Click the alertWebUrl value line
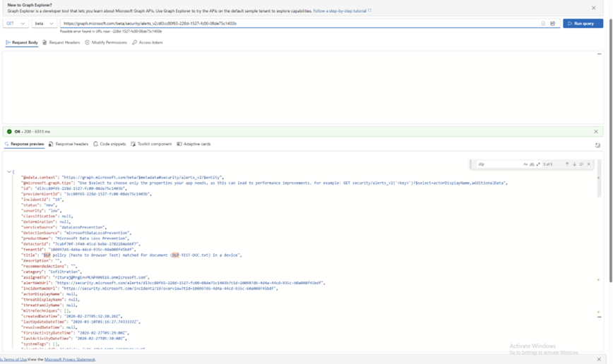 pyautogui.click(x=173, y=283)
